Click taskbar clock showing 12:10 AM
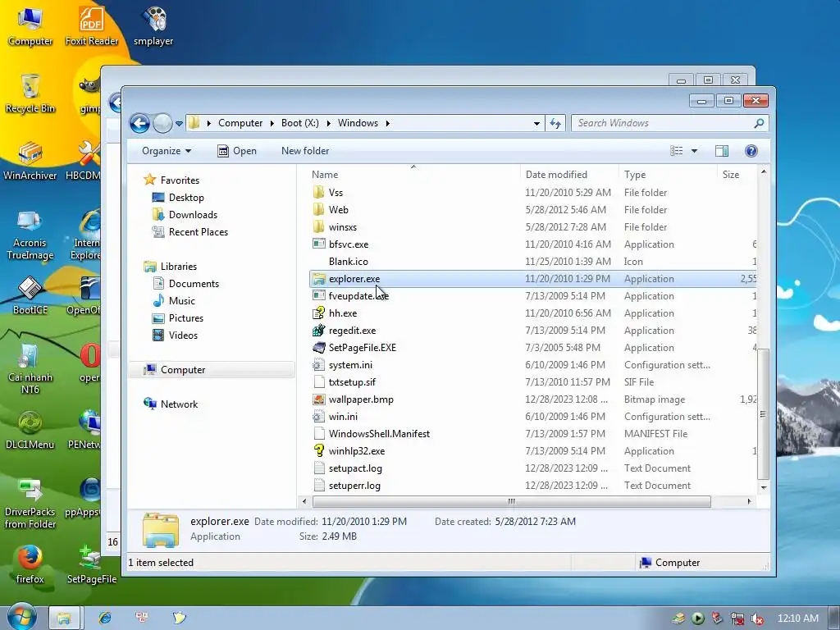 [x=797, y=619]
